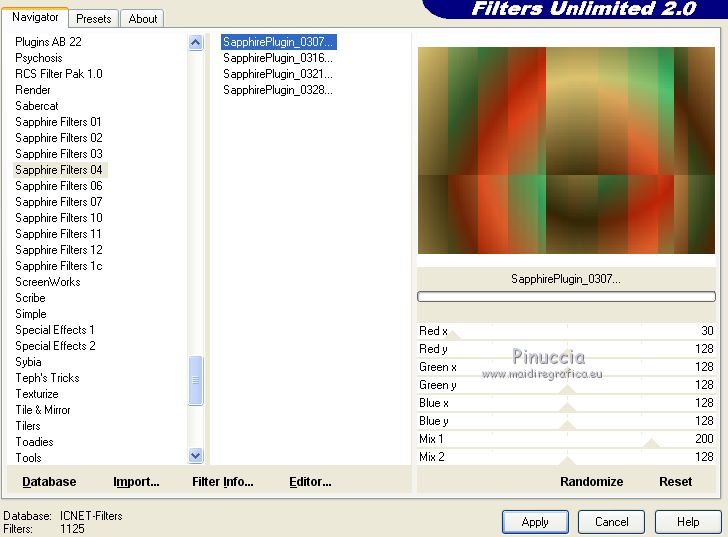Click the Red x slider handle

pyautogui.click(x=453, y=335)
